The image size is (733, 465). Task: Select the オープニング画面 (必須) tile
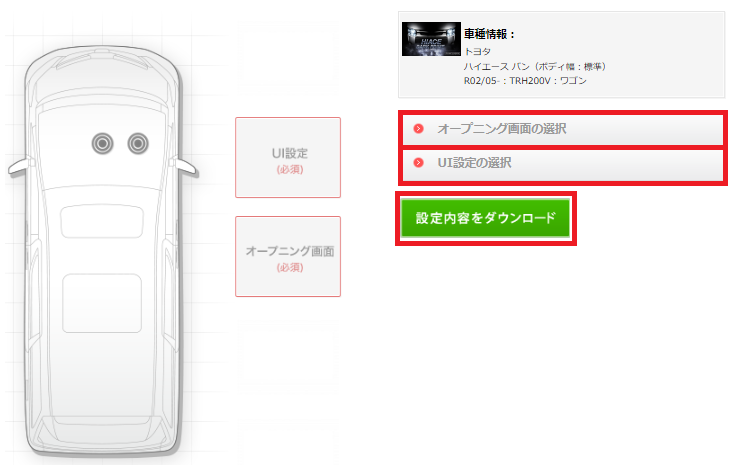point(288,256)
